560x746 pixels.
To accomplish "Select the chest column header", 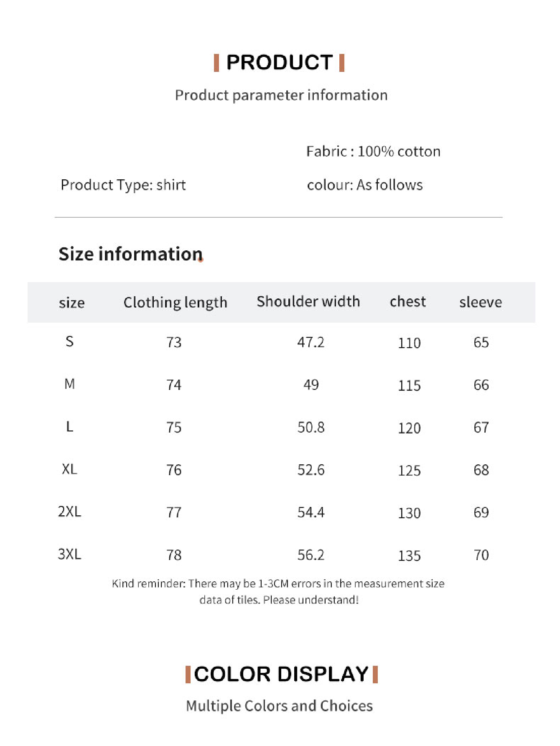I will [408, 301].
